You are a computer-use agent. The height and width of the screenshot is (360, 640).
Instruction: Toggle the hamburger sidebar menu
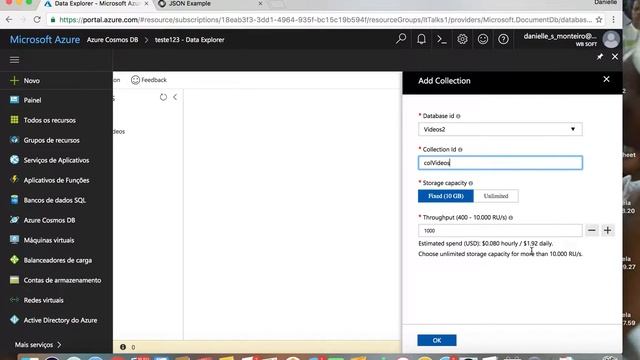tap(14, 60)
